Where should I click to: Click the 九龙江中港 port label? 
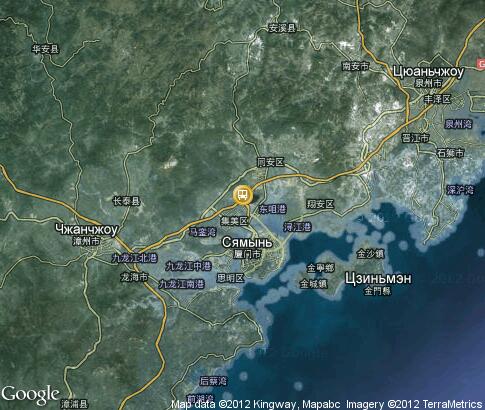click(189, 266)
